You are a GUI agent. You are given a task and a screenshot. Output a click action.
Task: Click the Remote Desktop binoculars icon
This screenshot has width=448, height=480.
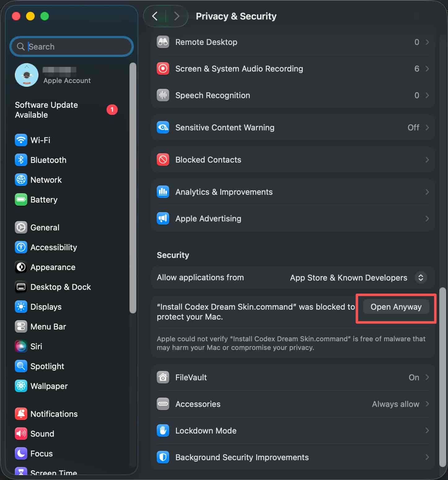pyautogui.click(x=163, y=42)
